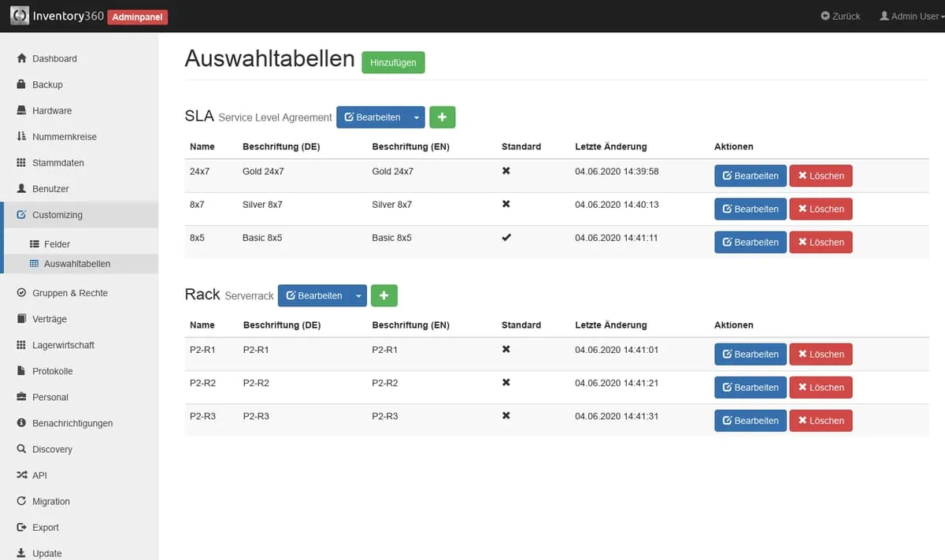Click the Zurück link in top bar
945x560 pixels.
pos(840,16)
